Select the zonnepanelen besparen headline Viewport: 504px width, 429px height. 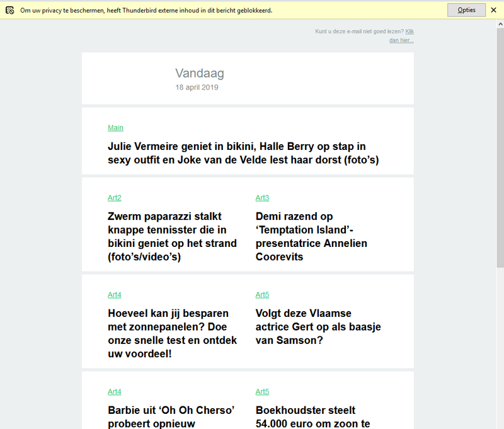172,333
